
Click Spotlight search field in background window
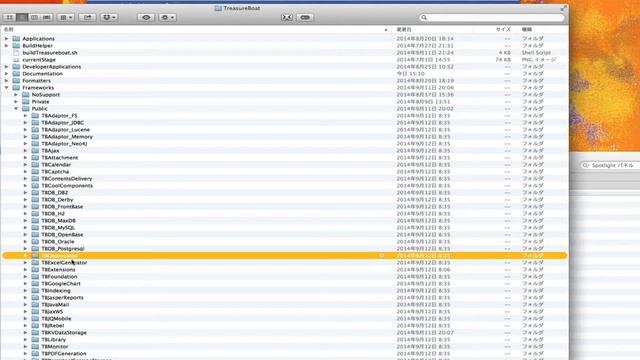click(610, 165)
